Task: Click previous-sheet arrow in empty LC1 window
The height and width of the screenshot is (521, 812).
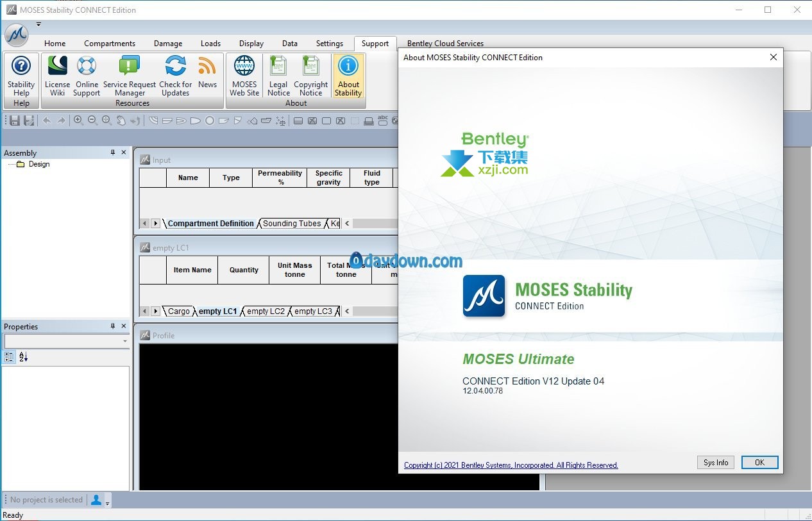Action: pyautogui.click(x=145, y=311)
